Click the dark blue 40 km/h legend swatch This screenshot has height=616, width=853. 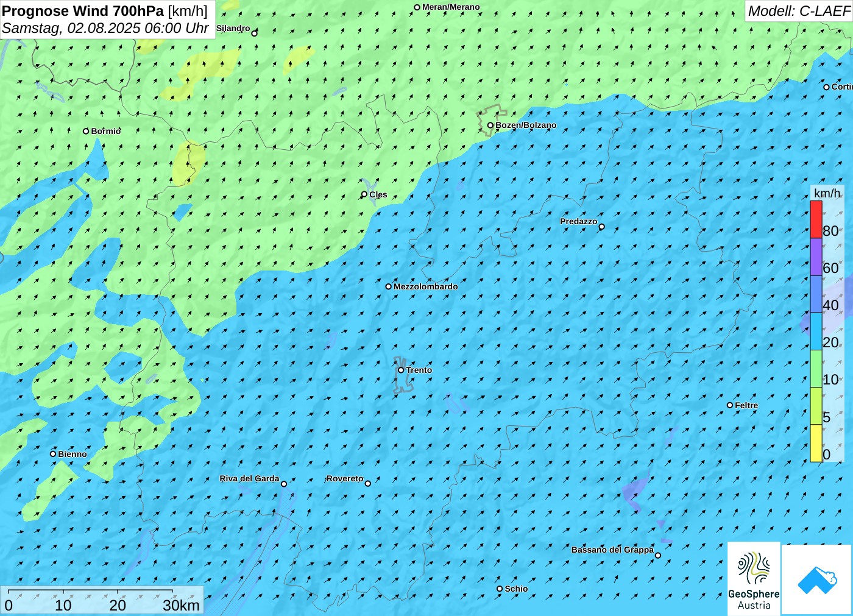(816, 294)
